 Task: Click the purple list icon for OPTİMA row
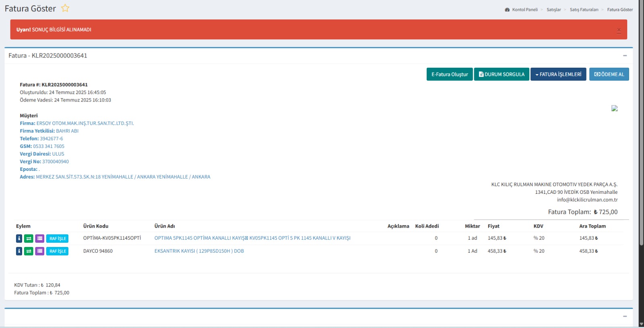point(39,239)
